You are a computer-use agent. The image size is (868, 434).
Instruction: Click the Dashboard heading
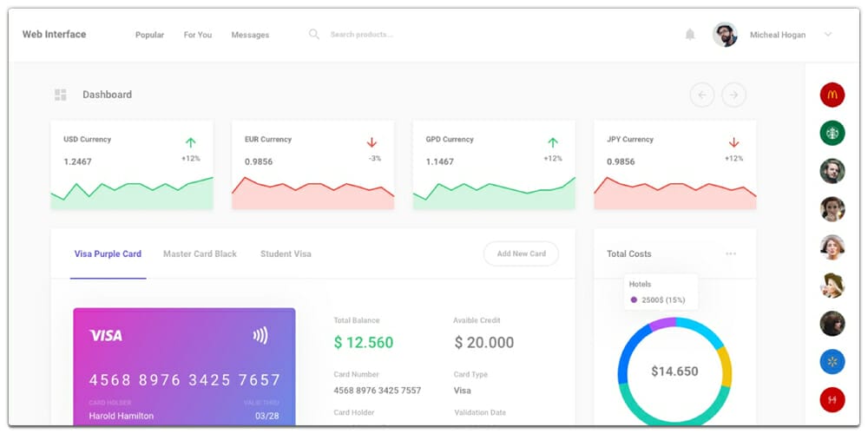click(108, 95)
